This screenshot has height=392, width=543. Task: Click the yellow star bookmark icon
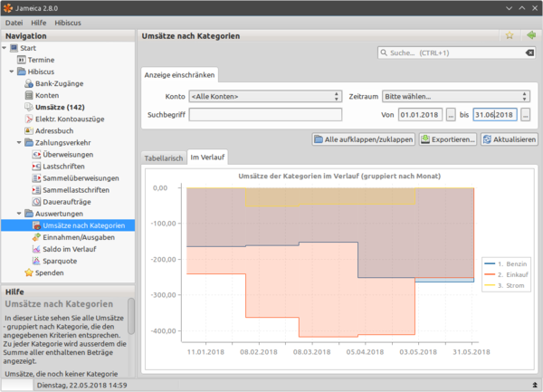point(510,35)
